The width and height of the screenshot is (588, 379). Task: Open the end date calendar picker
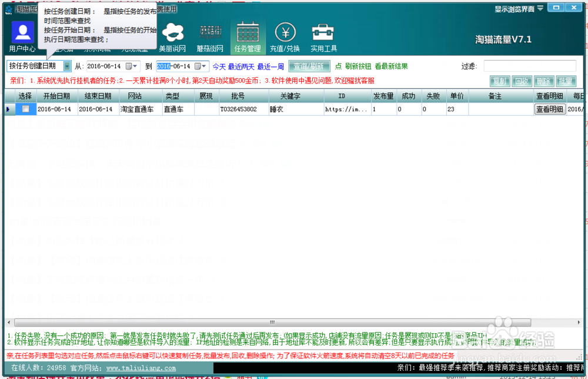(x=201, y=66)
